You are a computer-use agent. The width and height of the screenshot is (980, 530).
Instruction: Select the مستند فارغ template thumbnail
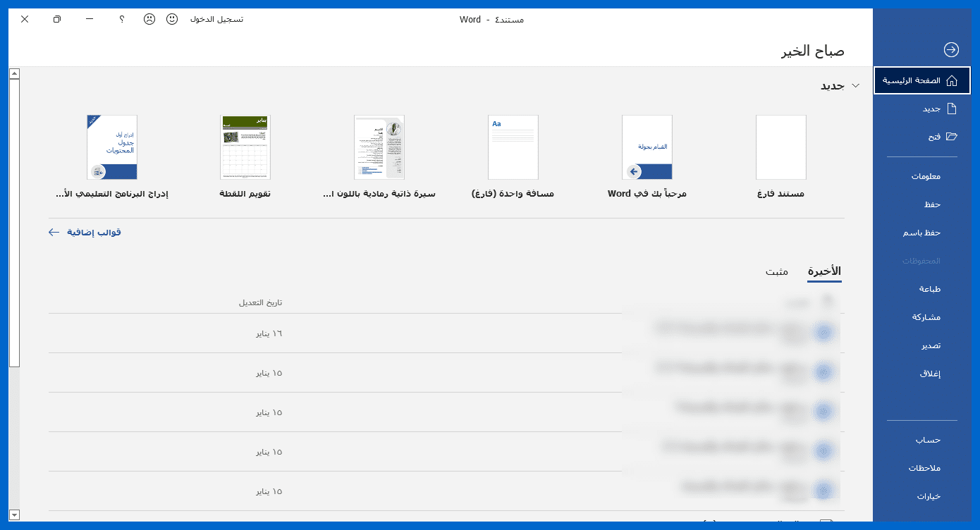(780, 147)
